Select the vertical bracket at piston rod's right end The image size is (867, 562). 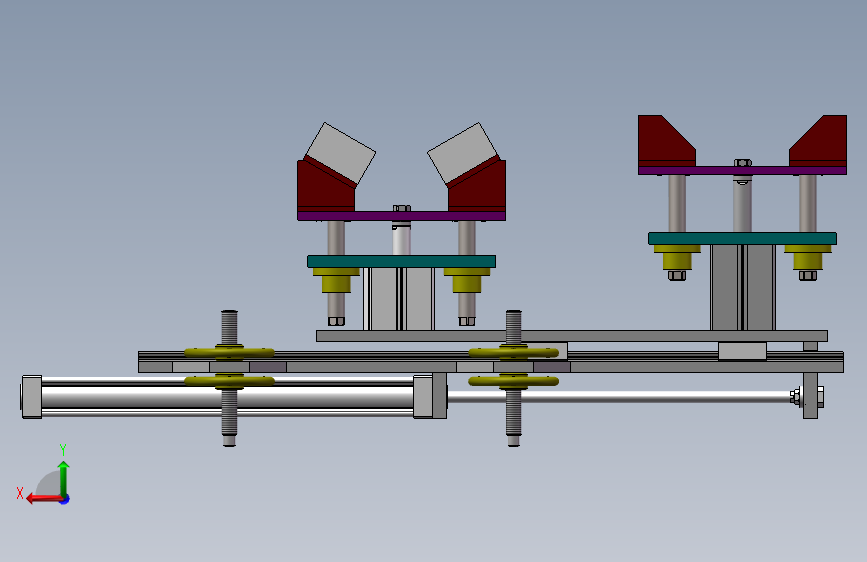tap(810, 396)
